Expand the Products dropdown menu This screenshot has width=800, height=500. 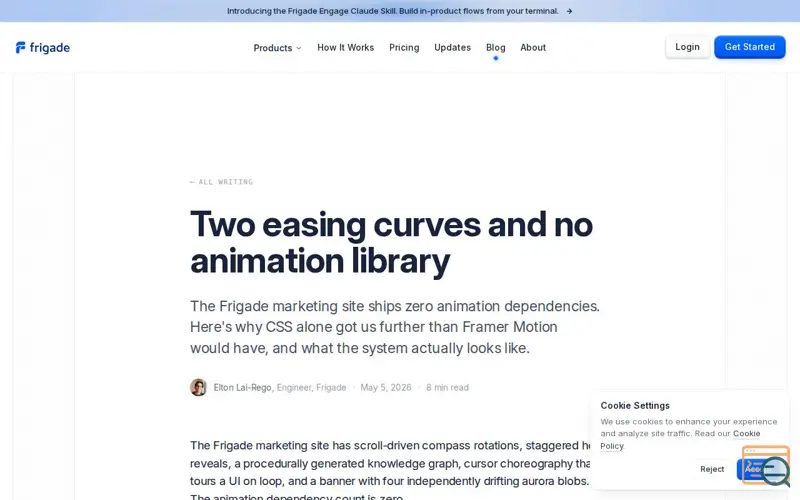[278, 48]
